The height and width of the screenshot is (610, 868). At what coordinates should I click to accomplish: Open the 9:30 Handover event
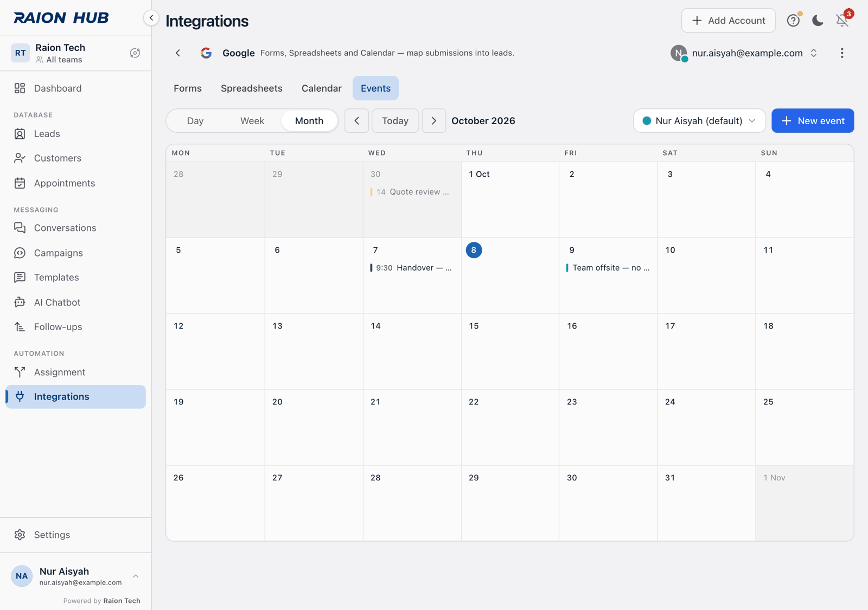[x=411, y=268]
